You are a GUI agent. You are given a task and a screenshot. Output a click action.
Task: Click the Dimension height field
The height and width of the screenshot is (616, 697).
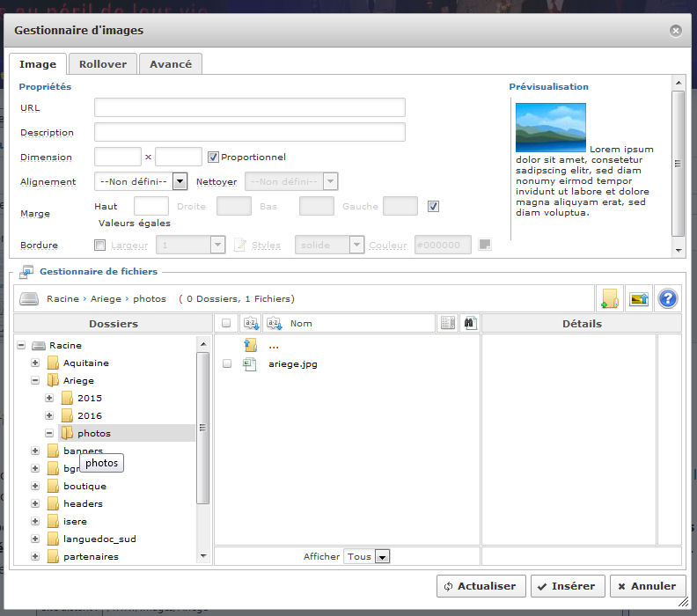179,157
